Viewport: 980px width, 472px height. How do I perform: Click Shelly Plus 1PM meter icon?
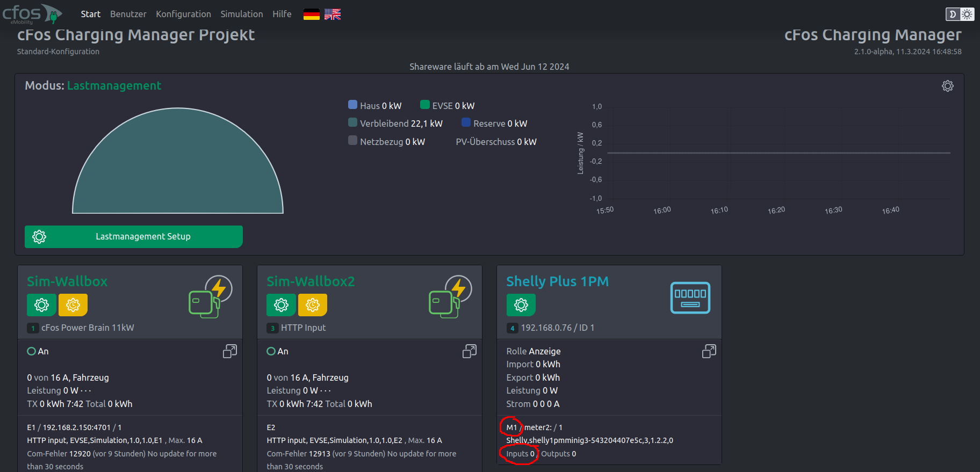point(690,297)
